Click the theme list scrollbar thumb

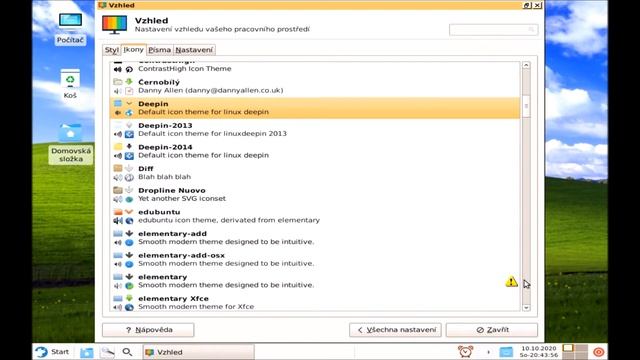[526, 106]
